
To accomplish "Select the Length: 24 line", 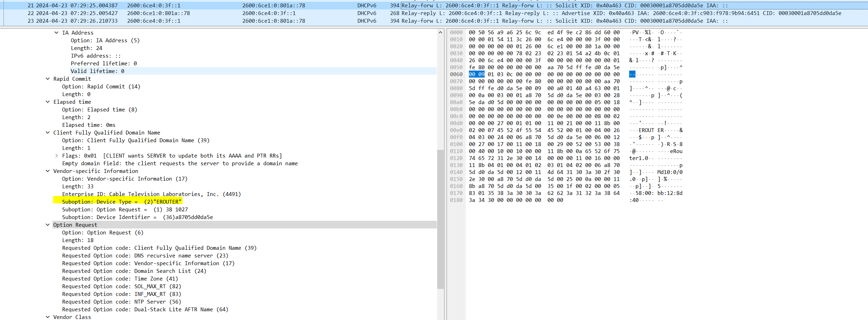I will (87, 48).
